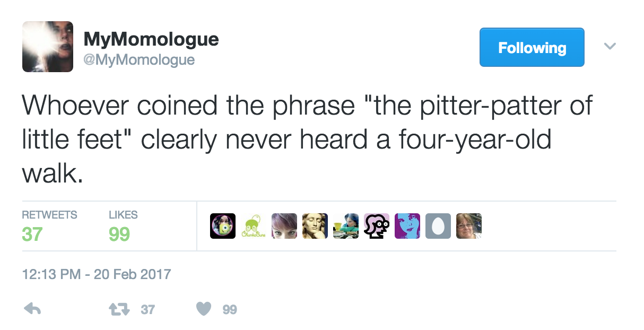Open the @MyMomologue handle link
644x330 pixels.
(139, 59)
